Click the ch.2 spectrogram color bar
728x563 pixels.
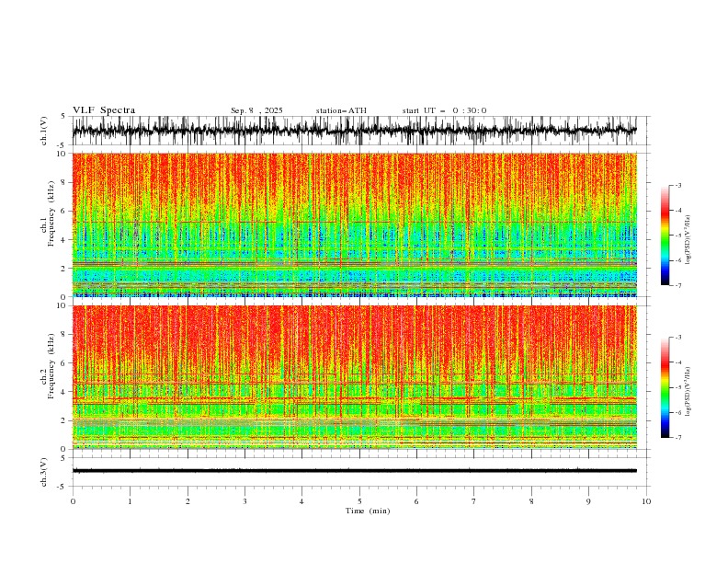point(665,387)
